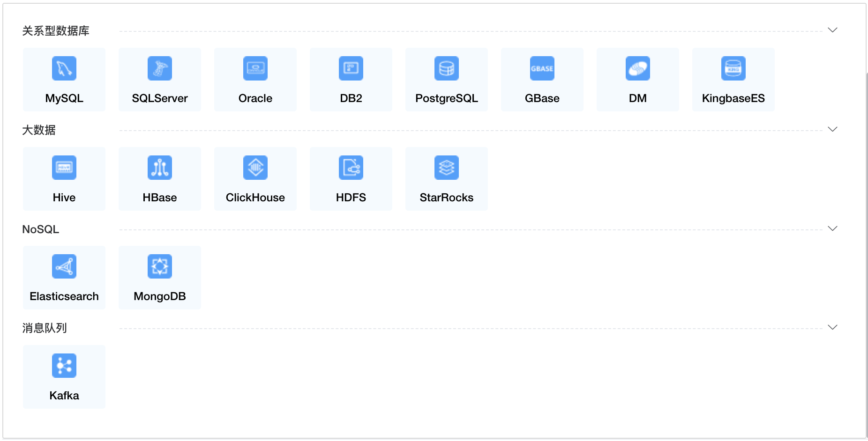Pick the DB2 data source icon
868x441 pixels.
coord(351,69)
